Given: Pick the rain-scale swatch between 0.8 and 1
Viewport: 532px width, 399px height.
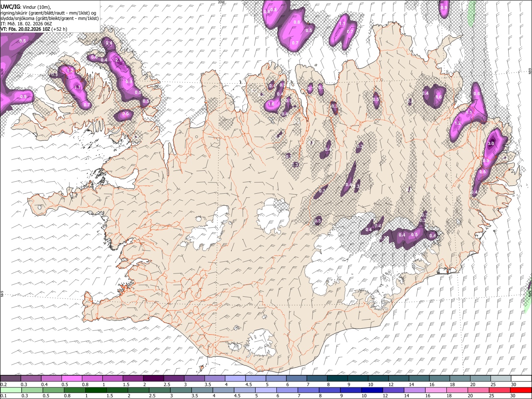Looking at the screenshot, I should [x=75, y=390].
